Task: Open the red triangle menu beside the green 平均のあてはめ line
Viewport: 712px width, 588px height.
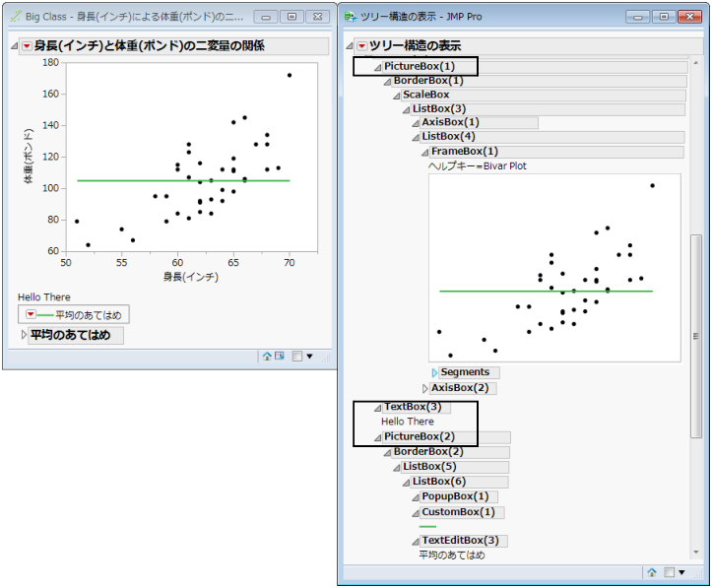Action: (31, 314)
